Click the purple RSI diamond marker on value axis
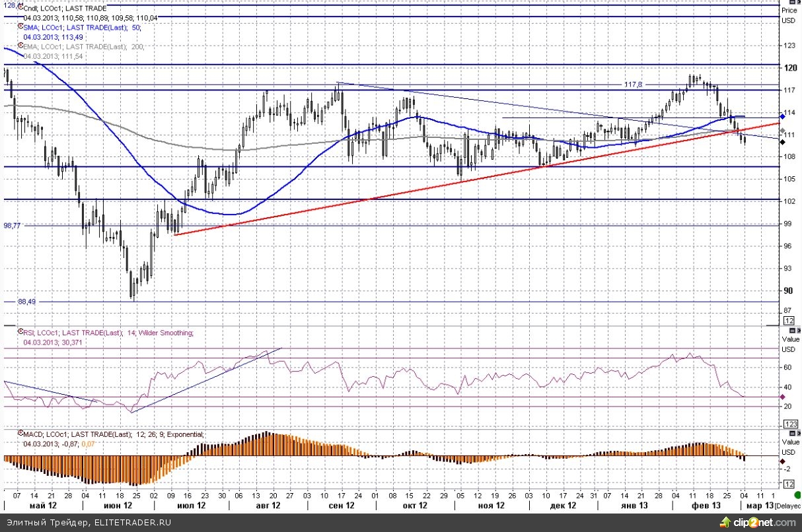 (x=783, y=397)
